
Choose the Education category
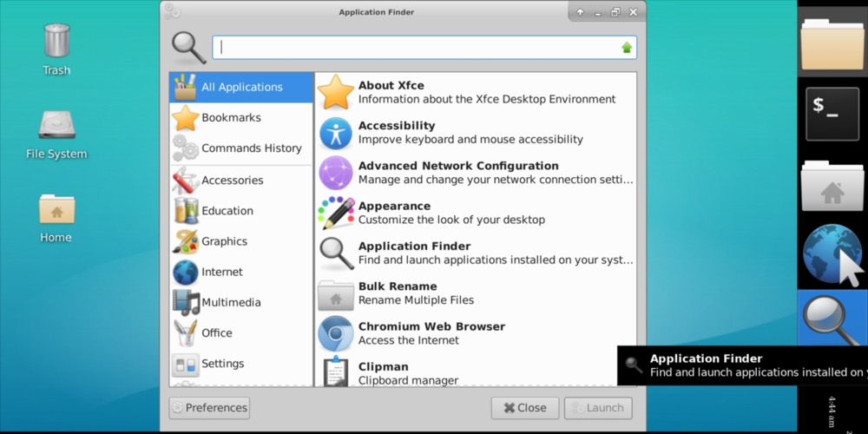241,210
